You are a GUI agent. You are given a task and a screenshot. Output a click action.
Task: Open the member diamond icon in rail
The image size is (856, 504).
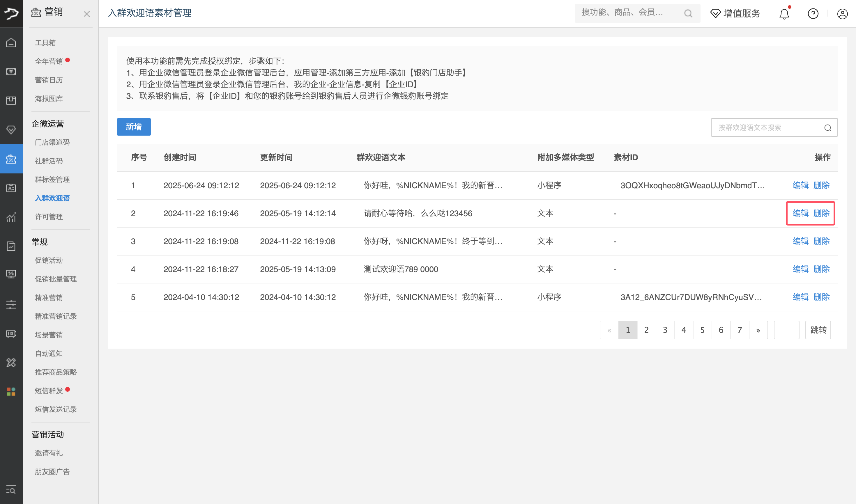click(11, 130)
